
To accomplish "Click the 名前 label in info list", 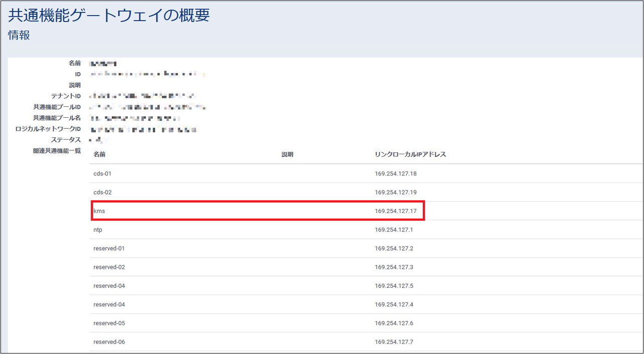I will [75, 63].
